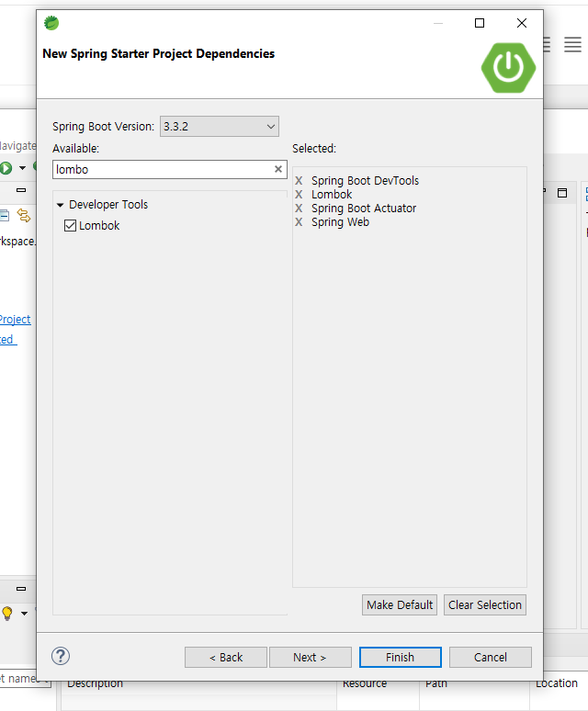Close the dependencies dialog window
The image size is (588, 711).
(521, 23)
